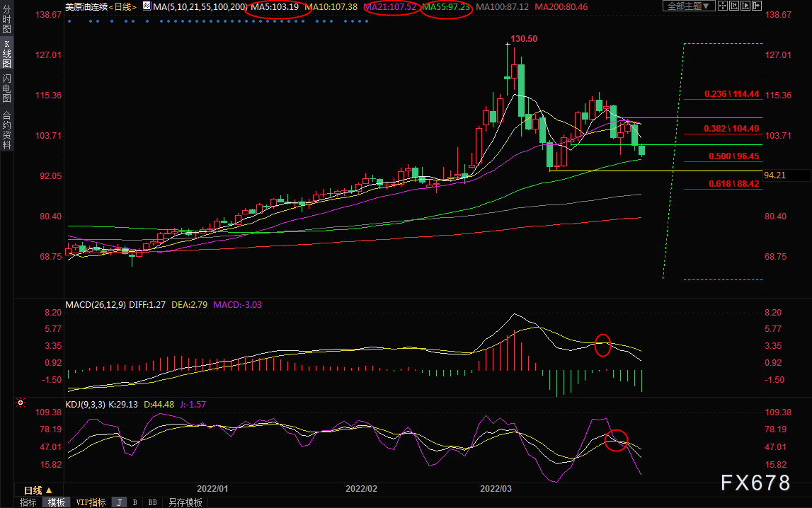The image size is (812, 508).
Task: Click the crosshair cursor icon at top right
Action: point(722,6)
